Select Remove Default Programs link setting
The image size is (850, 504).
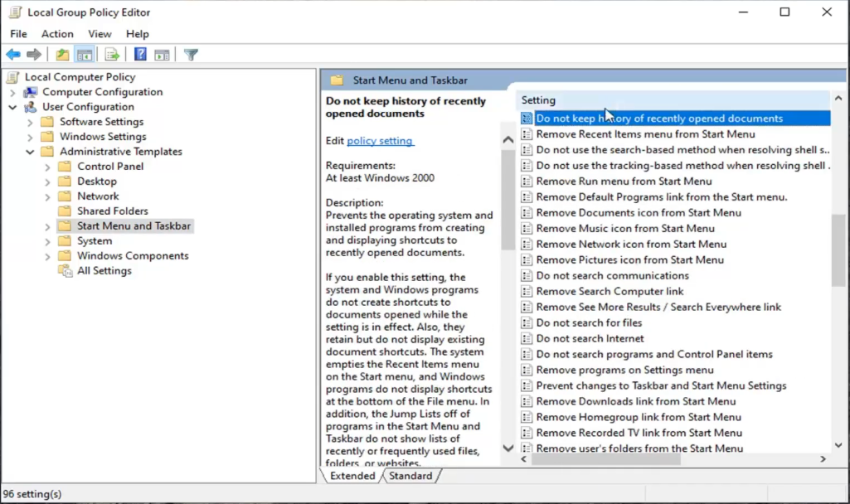pos(662,196)
